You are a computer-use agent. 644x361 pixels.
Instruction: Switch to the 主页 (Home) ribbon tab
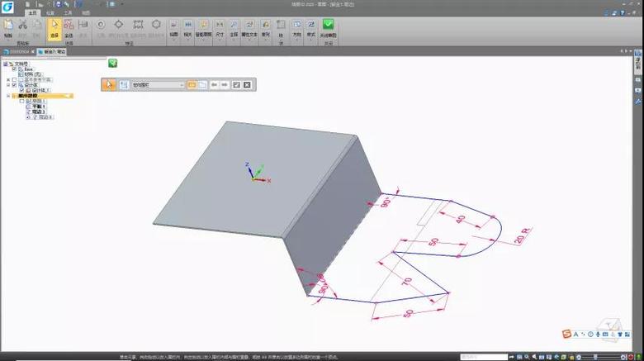tap(33, 13)
